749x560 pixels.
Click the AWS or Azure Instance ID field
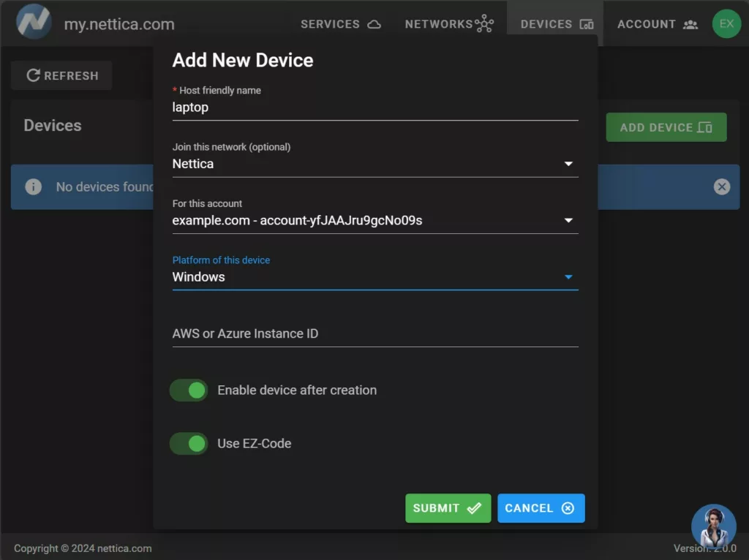coord(374,333)
